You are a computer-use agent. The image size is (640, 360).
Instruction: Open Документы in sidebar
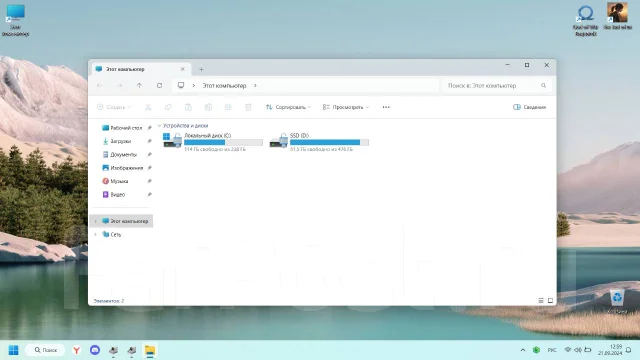coord(123,155)
